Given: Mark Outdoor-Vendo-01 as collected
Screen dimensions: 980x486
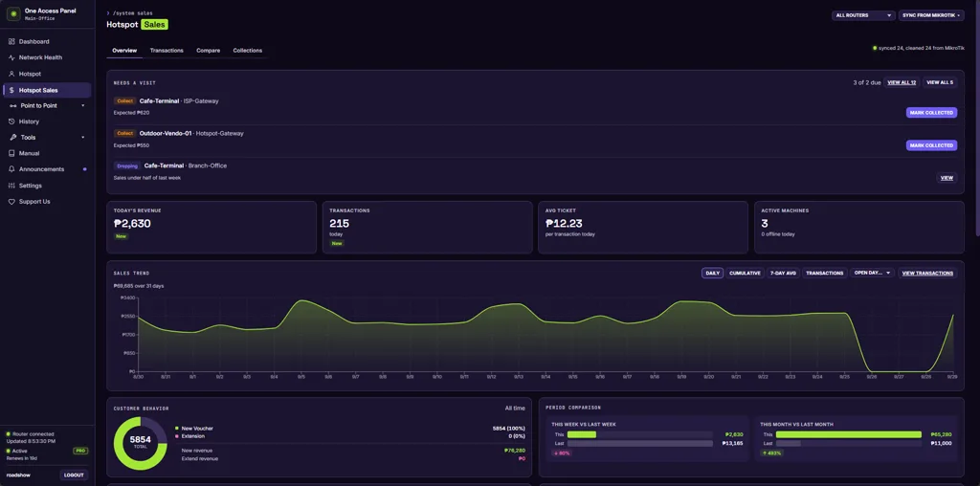Looking at the screenshot, I should click(x=932, y=144).
